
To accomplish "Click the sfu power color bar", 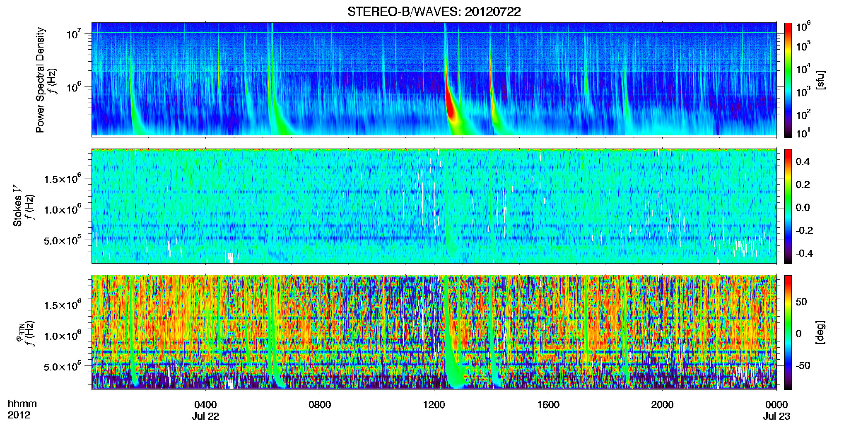I will pyautogui.click(x=788, y=80).
